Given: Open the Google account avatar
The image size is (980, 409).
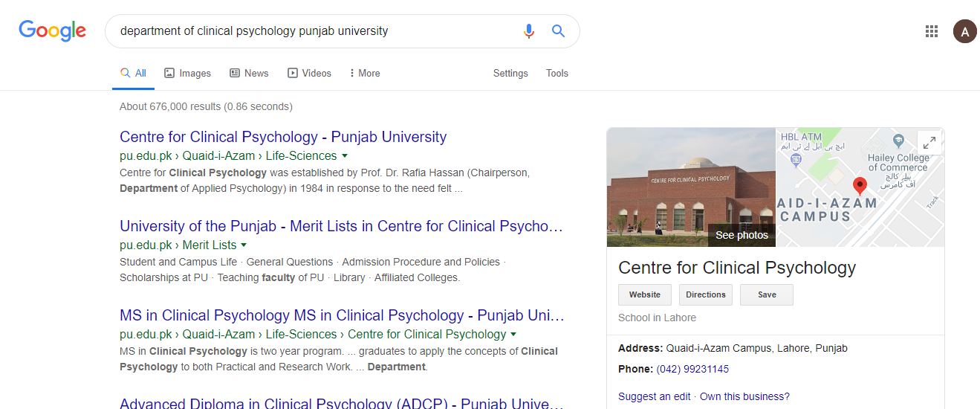Looking at the screenshot, I should [964, 31].
